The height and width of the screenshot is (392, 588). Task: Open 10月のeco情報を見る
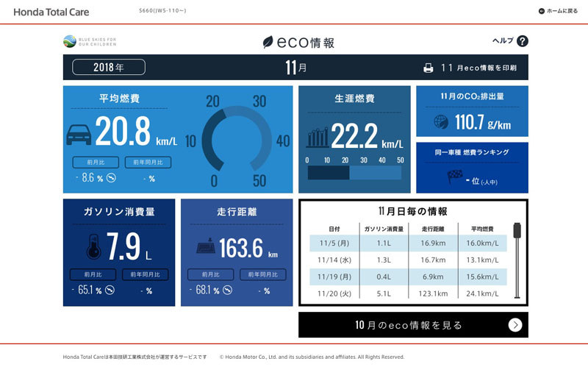[413, 325]
